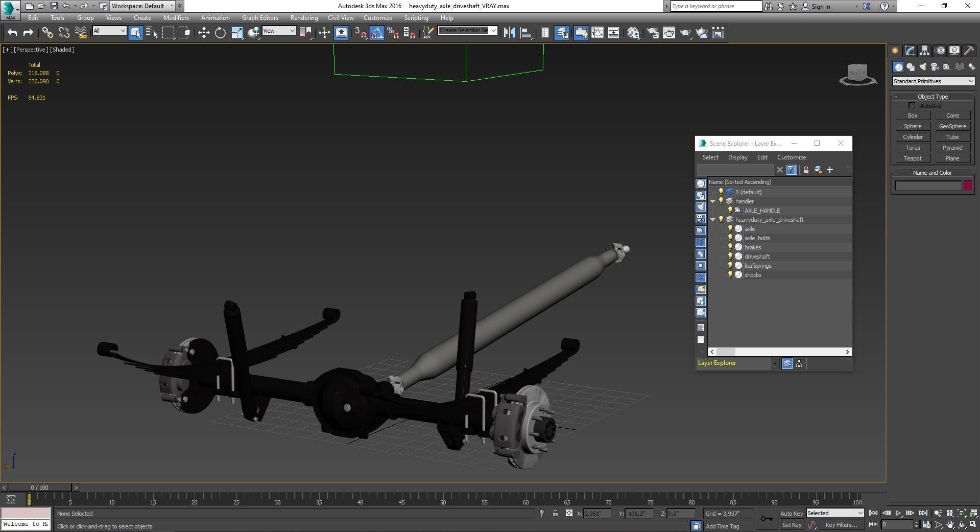This screenshot has height=532, width=980.
Task: Enable the AutoGrid checkbox
Action: click(912, 106)
